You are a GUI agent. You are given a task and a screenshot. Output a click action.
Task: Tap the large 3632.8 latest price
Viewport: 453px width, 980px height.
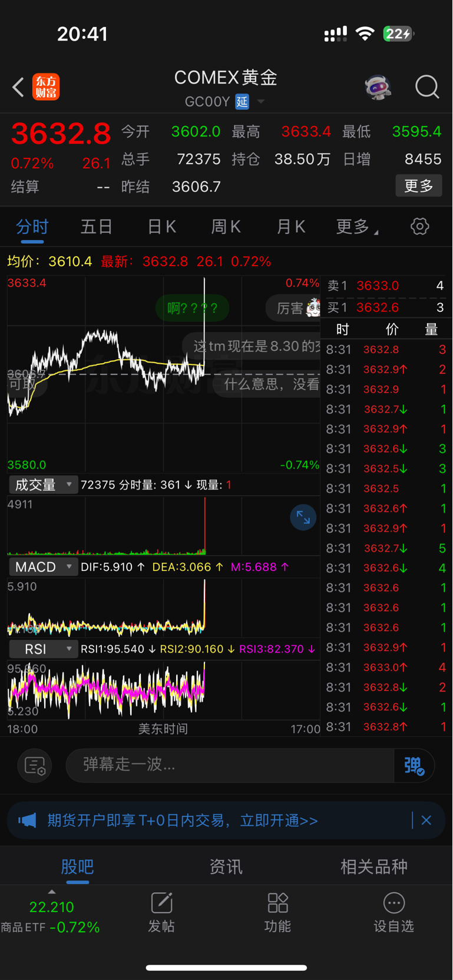(x=61, y=133)
